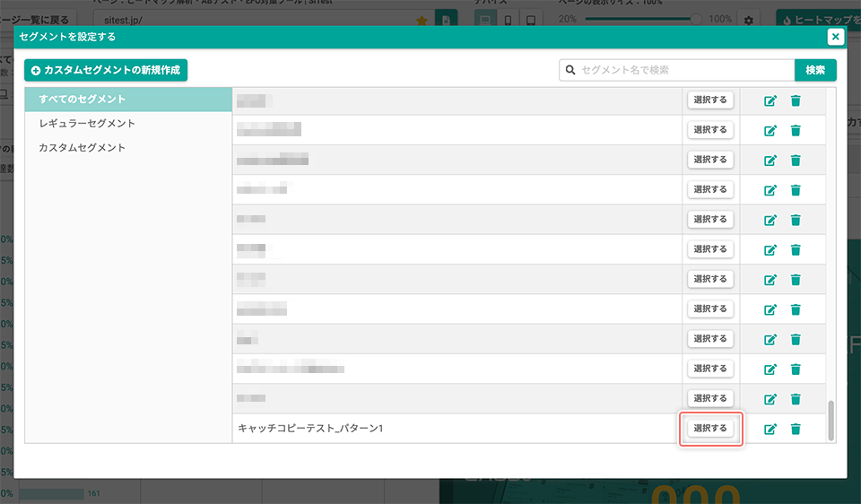This screenshot has height=504, width=861.
Task: Delete the fourth segment row in the list
Action: pyautogui.click(x=796, y=190)
